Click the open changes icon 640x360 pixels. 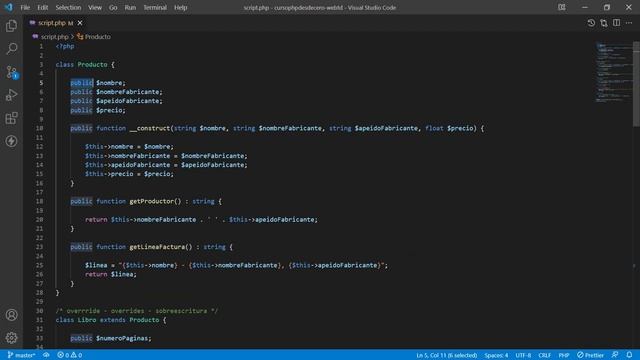click(x=604, y=23)
